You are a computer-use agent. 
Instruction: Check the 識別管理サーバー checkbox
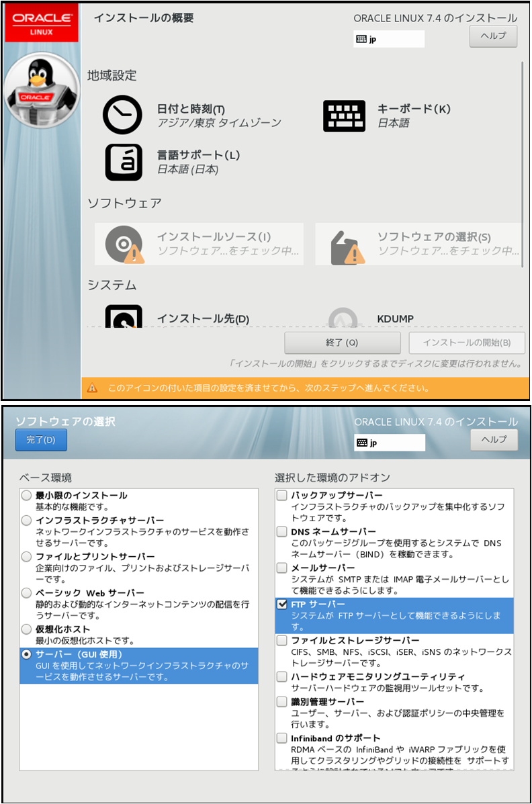coord(281,701)
